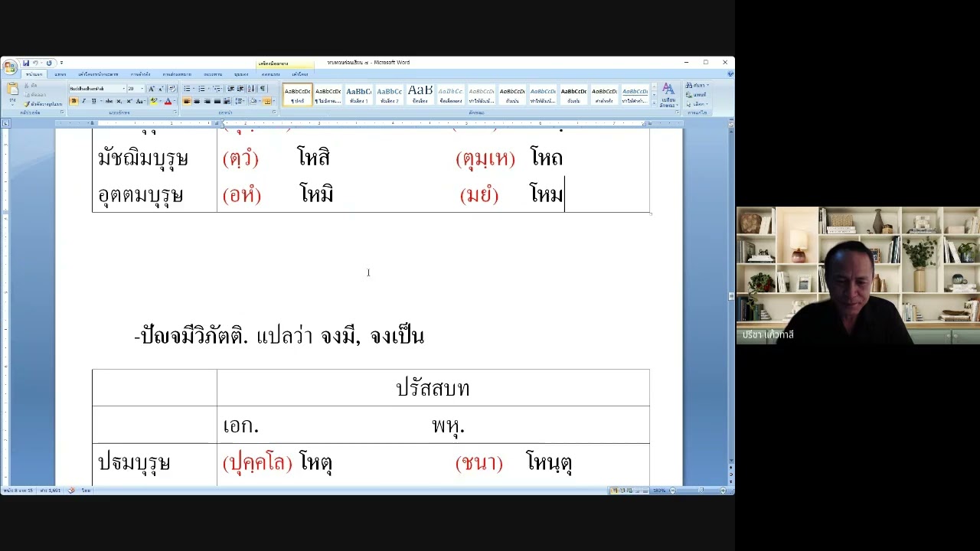Viewport: 980px width, 551px height.
Task: Apply subscript formatting
Action: tap(119, 101)
